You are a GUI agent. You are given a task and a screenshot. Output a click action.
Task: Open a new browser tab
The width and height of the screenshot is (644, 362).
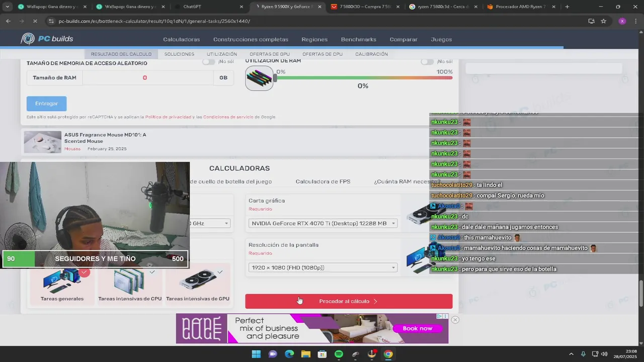[x=567, y=7]
